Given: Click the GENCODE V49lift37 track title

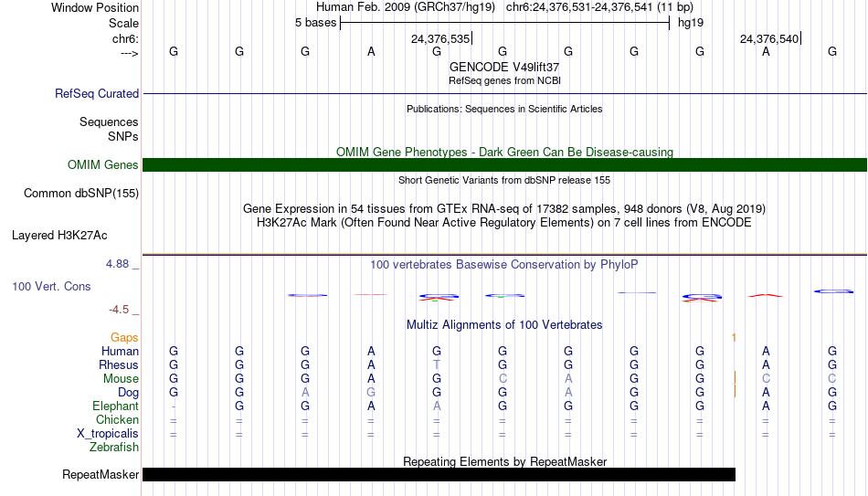Looking at the screenshot, I should coord(504,67).
